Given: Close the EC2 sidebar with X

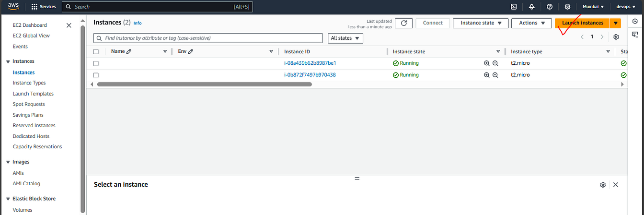Looking at the screenshot, I should click(x=69, y=25).
